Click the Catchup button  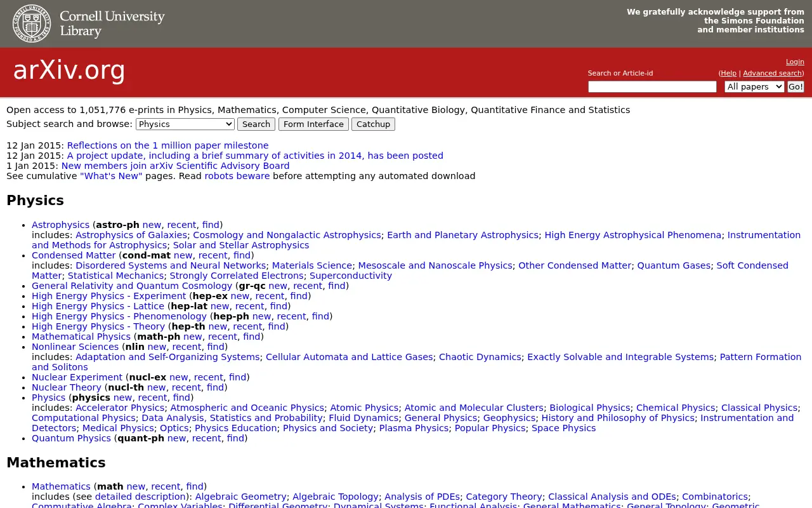(x=373, y=124)
